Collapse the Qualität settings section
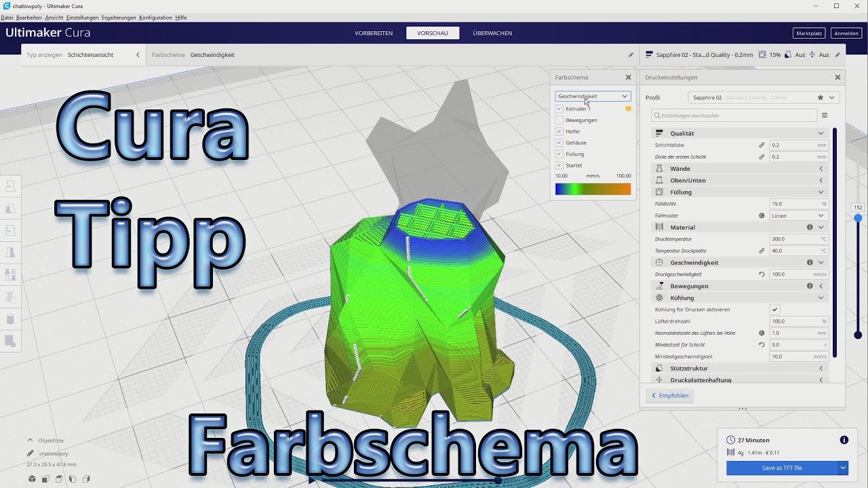Image resolution: width=868 pixels, height=488 pixels. tap(739, 134)
